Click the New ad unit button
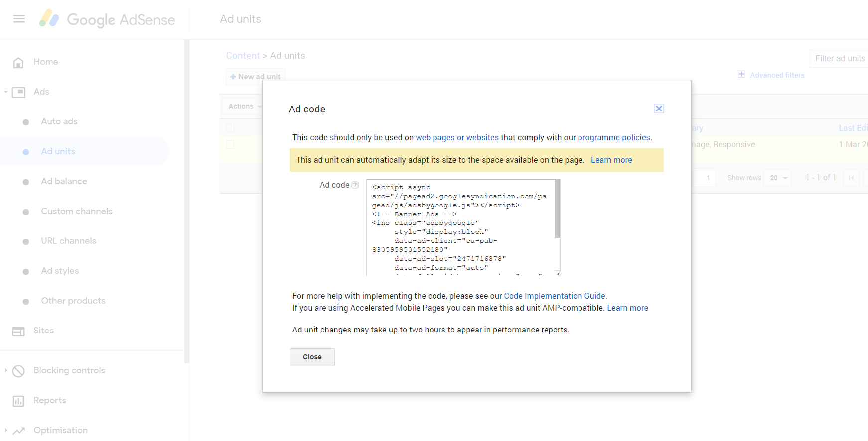 tap(255, 76)
